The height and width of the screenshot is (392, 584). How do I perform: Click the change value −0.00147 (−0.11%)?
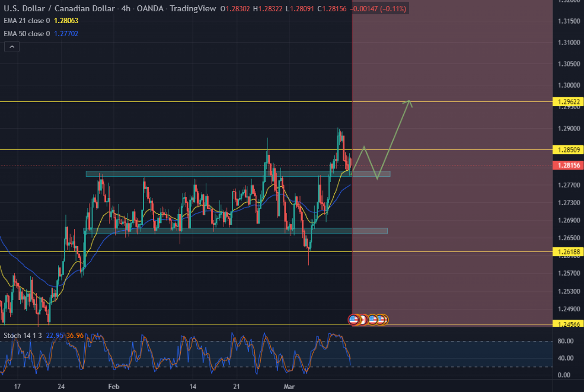pos(378,8)
